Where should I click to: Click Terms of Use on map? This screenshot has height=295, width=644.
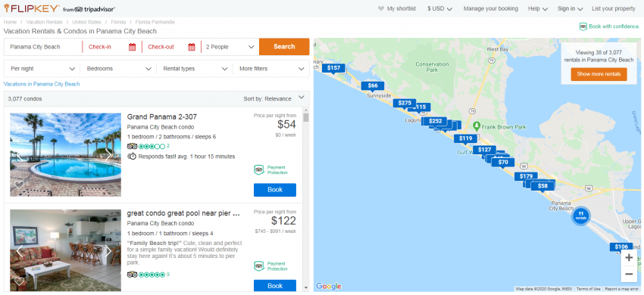tap(588, 289)
